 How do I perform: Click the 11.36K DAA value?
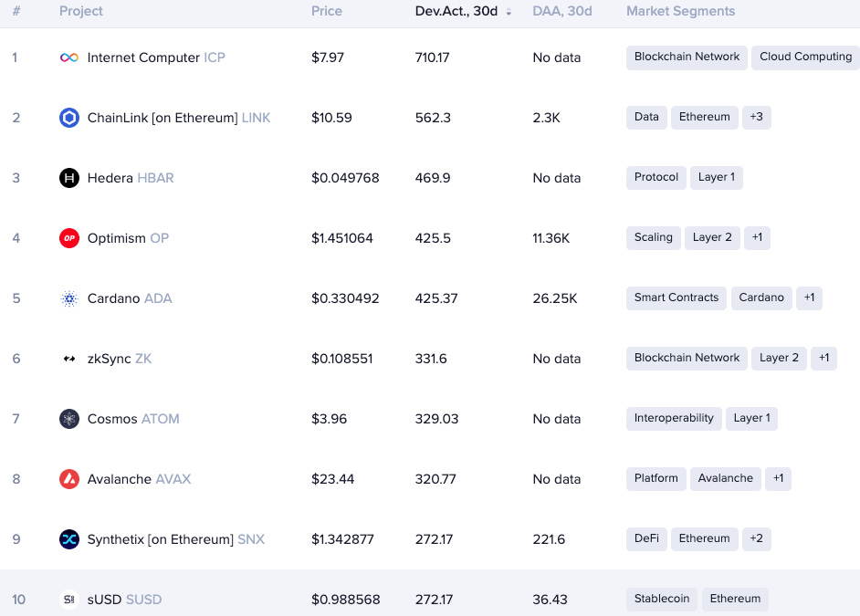point(551,238)
